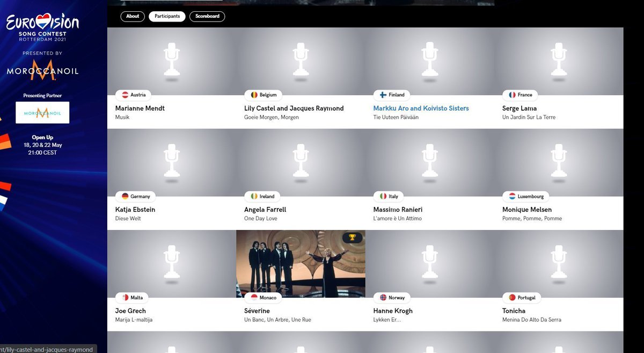Open Angela Farrell participant page

tap(265, 210)
